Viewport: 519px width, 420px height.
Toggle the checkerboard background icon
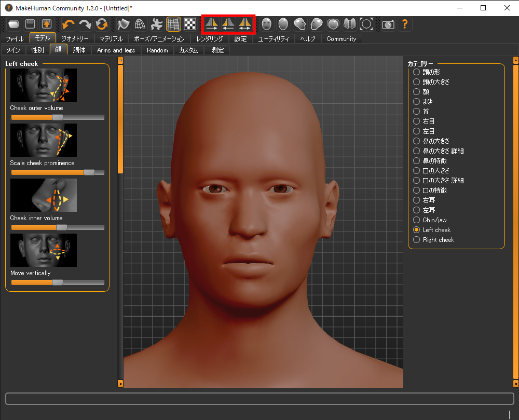tap(190, 24)
